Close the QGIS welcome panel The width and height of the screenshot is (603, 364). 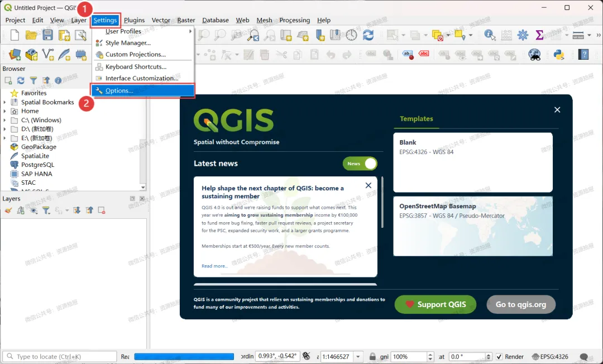coord(557,110)
